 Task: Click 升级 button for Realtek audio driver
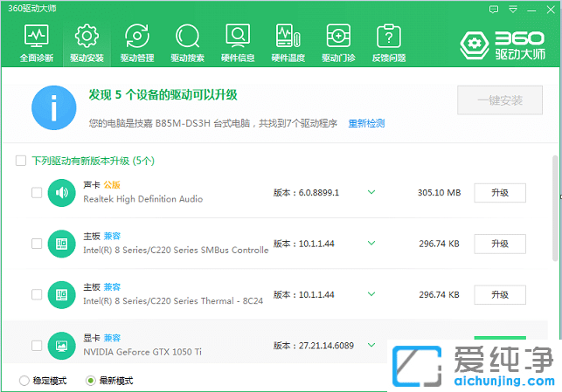click(499, 193)
